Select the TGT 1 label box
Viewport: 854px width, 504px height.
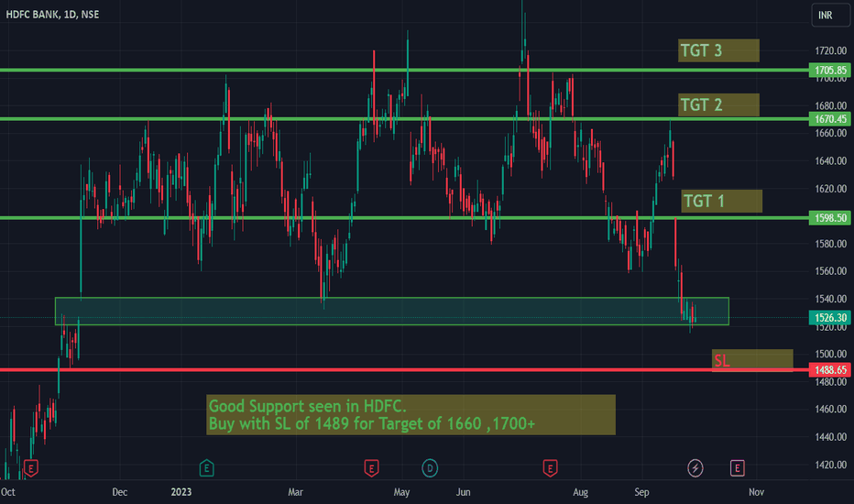coord(722,201)
